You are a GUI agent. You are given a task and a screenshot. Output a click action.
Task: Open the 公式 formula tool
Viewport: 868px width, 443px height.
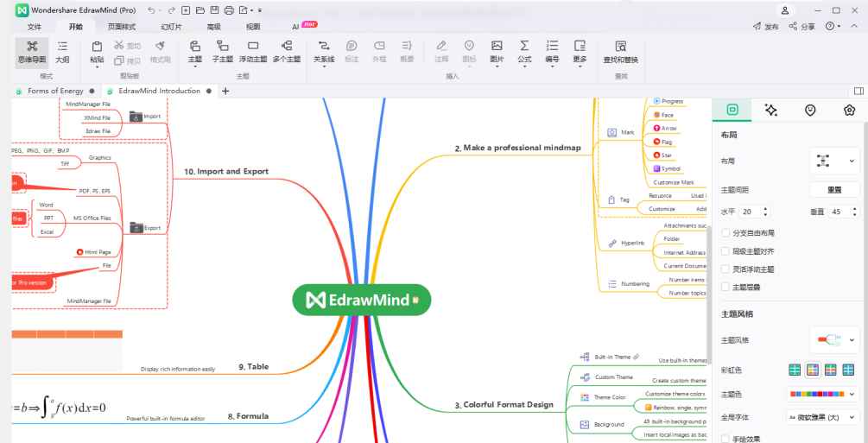pyautogui.click(x=524, y=51)
